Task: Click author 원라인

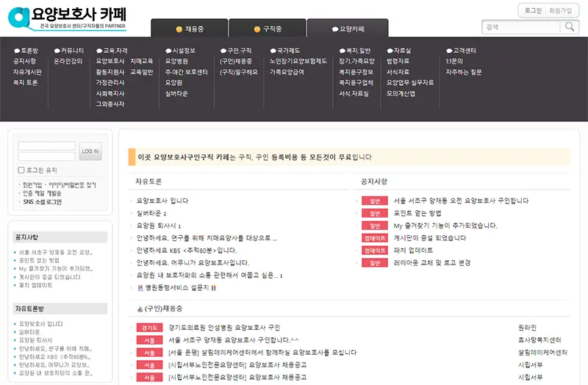Action: click(527, 328)
